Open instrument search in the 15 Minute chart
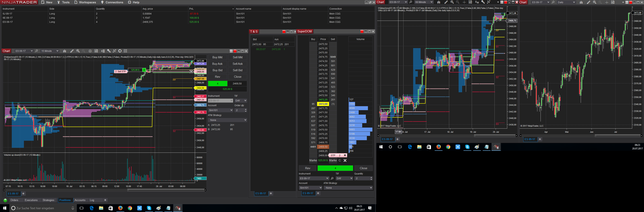 36,51
